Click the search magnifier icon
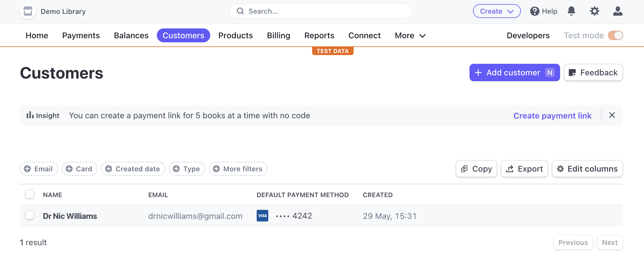Screen dimensions: 644x269 point(240,11)
